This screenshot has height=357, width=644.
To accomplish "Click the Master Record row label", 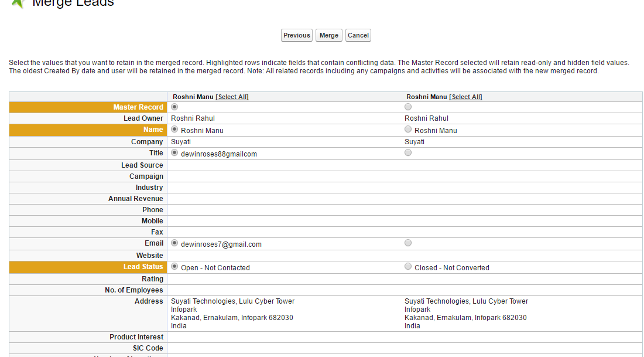I will 138,107.
